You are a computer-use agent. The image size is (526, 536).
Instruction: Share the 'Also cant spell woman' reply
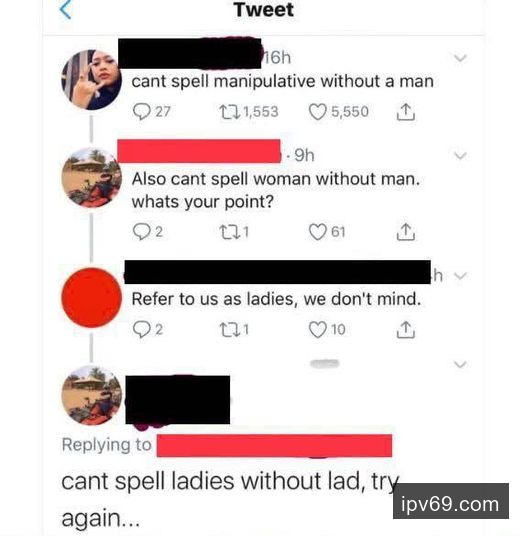click(406, 232)
